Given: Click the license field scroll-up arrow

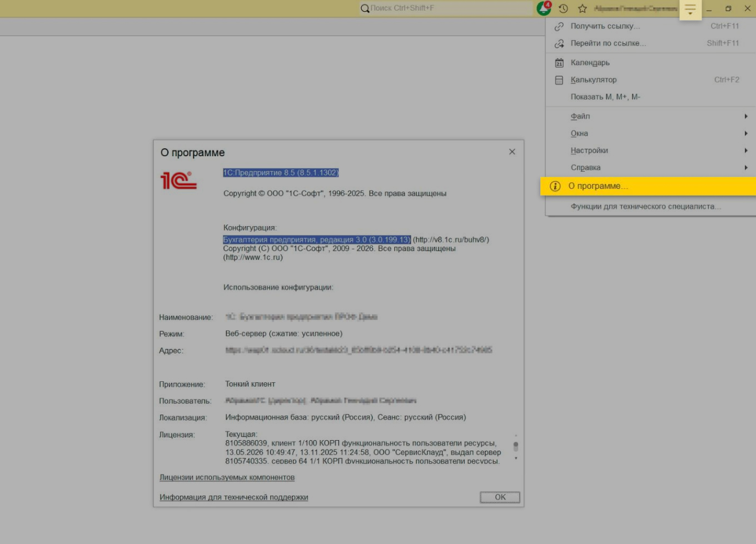Looking at the screenshot, I should click(516, 436).
